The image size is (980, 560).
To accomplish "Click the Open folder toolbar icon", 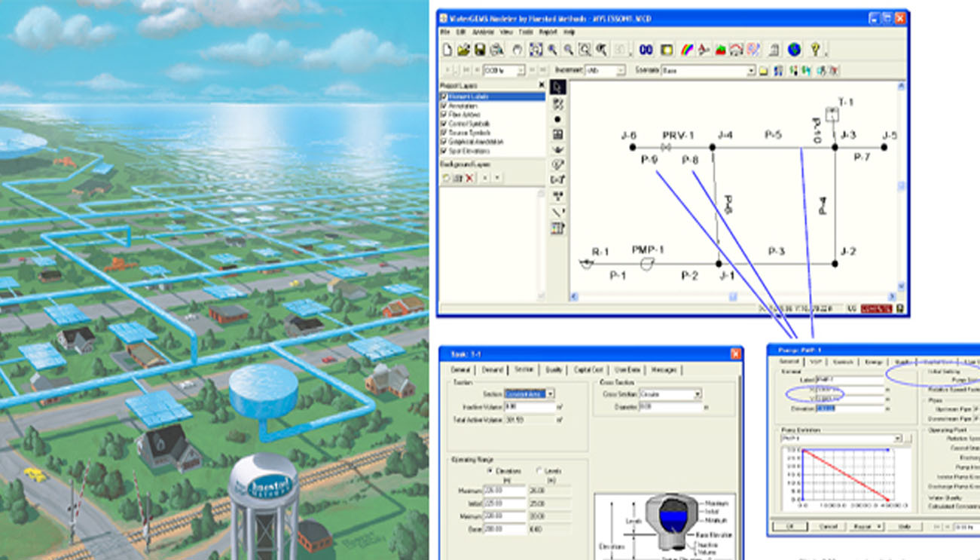I will point(463,50).
